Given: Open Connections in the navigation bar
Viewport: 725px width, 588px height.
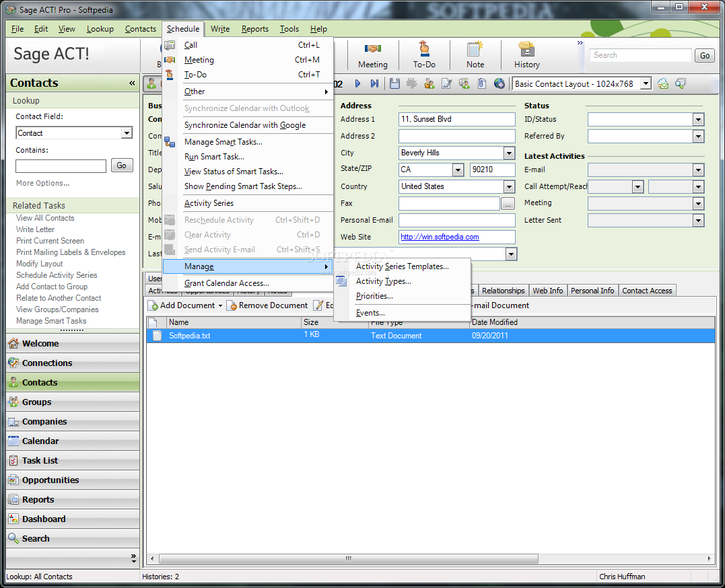Looking at the screenshot, I should point(73,363).
